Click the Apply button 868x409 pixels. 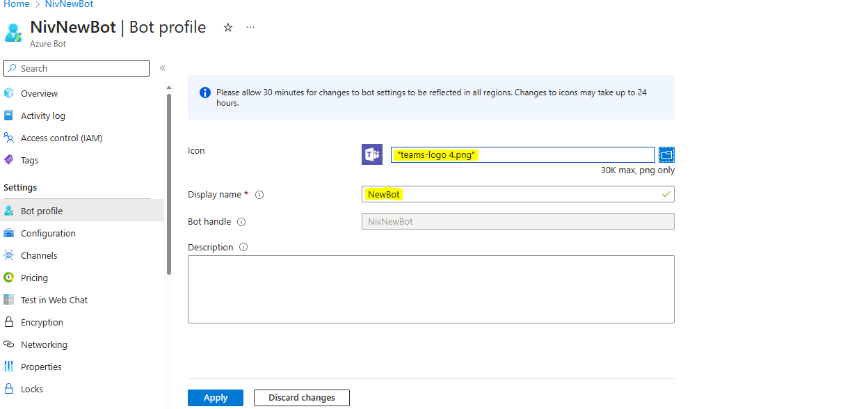click(216, 398)
